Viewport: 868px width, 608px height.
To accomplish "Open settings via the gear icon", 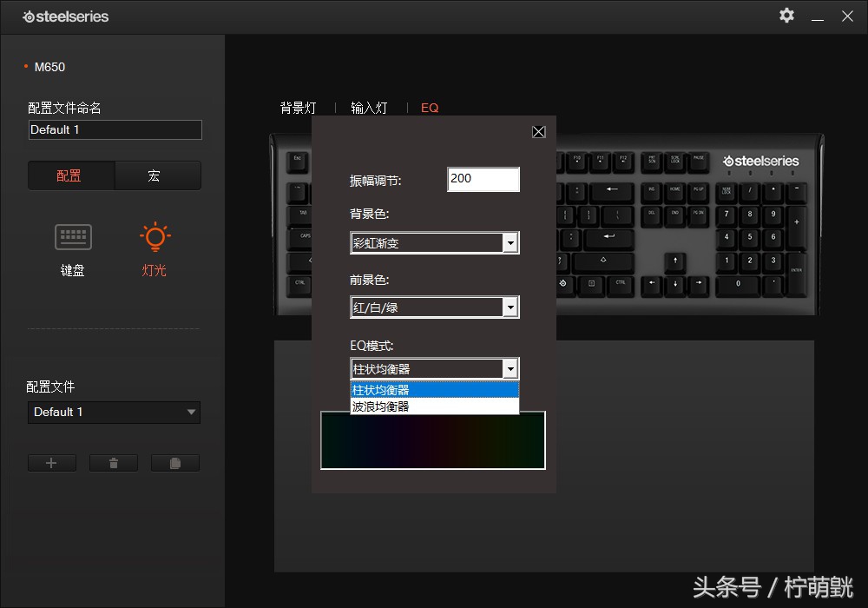I will [786, 16].
